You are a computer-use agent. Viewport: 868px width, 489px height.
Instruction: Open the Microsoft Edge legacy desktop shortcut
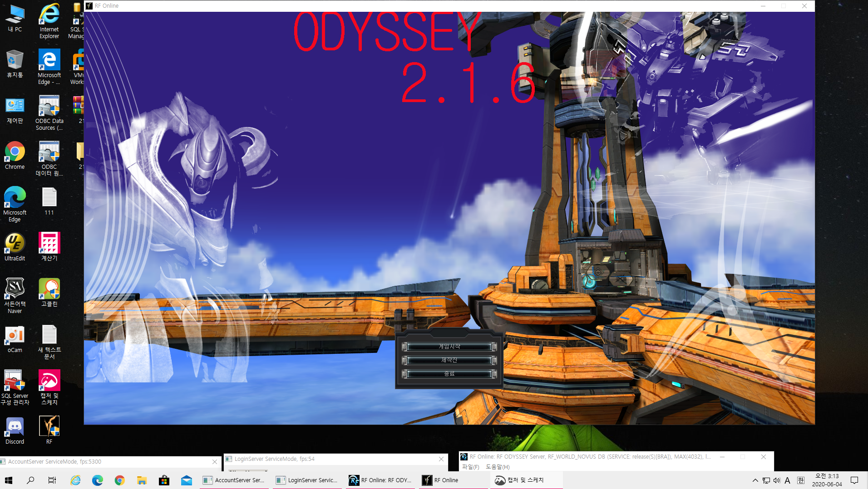pos(49,67)
